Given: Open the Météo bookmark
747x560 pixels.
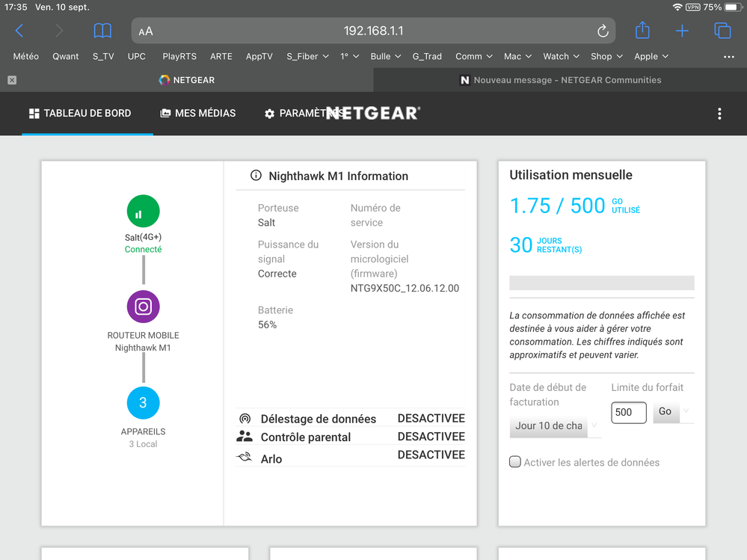Looking at the screenshot, I should [x=25, y=56].
